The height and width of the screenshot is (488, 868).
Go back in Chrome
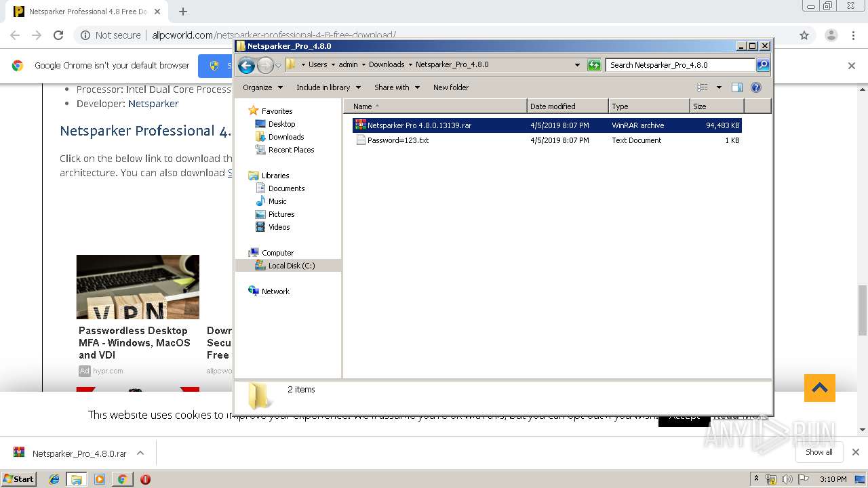15,35
